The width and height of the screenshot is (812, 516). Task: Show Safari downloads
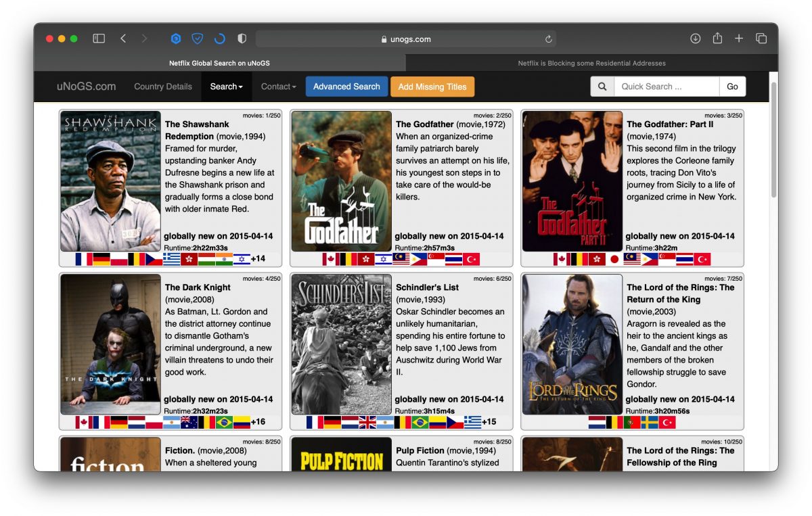[x=695, y=39]
